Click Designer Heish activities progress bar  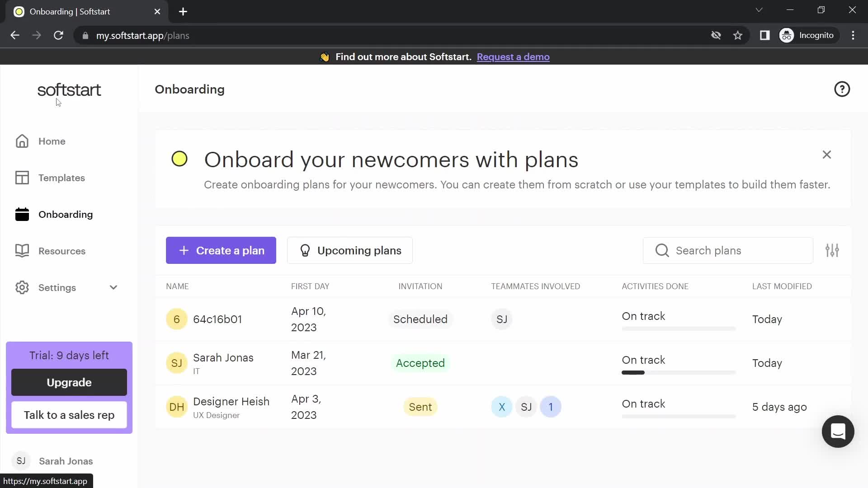tap(679, 417)
